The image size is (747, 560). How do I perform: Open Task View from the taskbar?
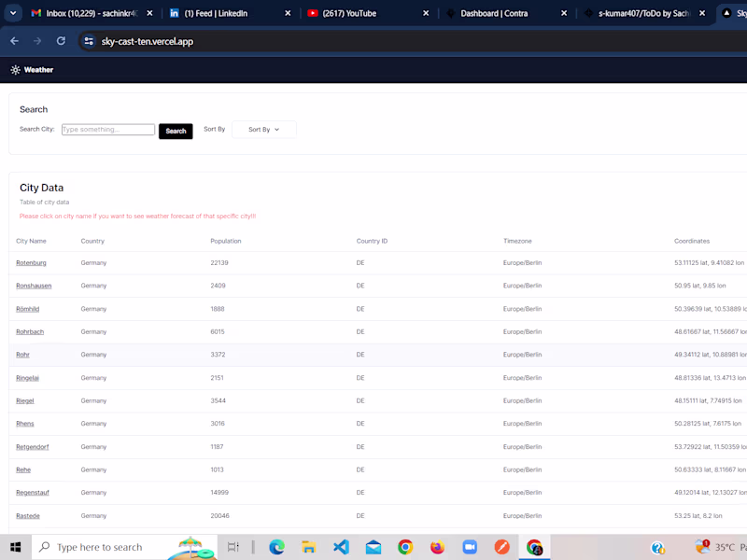click(233, 547)
